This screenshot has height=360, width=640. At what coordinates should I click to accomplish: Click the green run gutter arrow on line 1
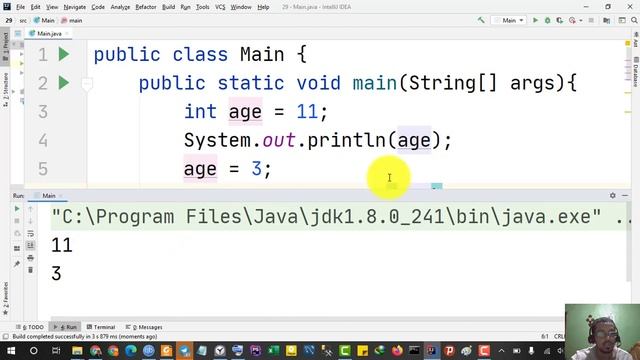pos(64,54)
